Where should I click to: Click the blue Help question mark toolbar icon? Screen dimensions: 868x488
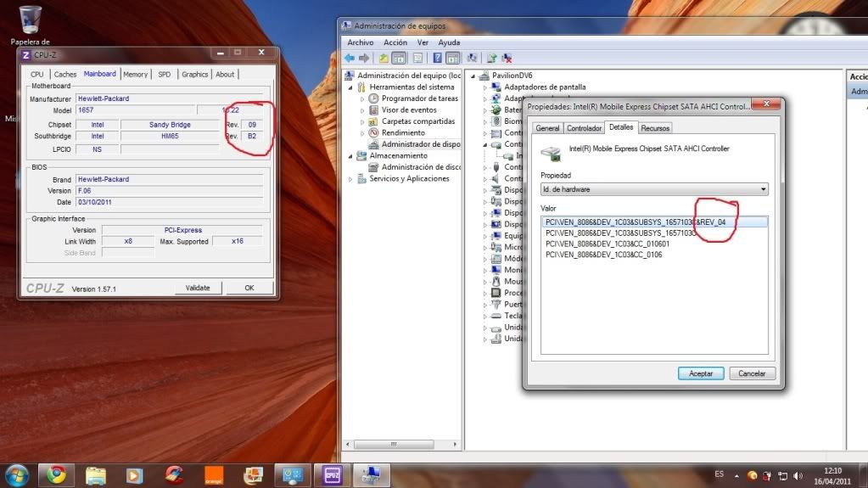click(437, 59)
